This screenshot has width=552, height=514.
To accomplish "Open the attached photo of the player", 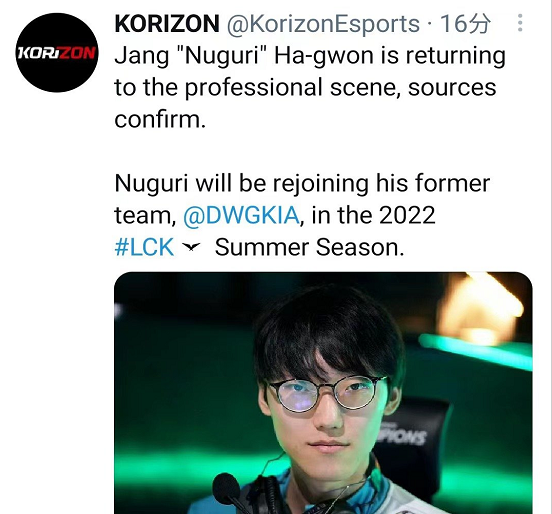I will [x=323, y=393].
